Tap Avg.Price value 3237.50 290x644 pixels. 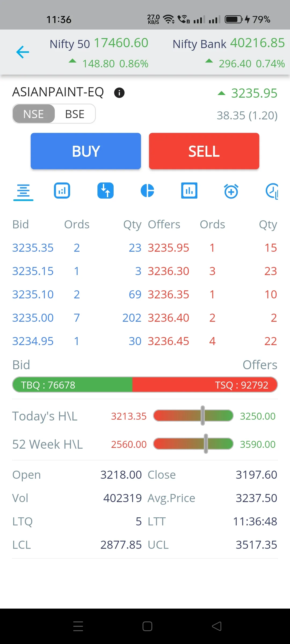[256, 498]
